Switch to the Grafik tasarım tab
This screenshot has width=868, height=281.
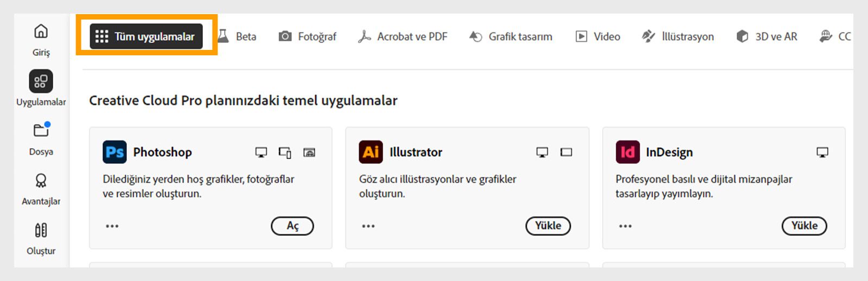510,36
